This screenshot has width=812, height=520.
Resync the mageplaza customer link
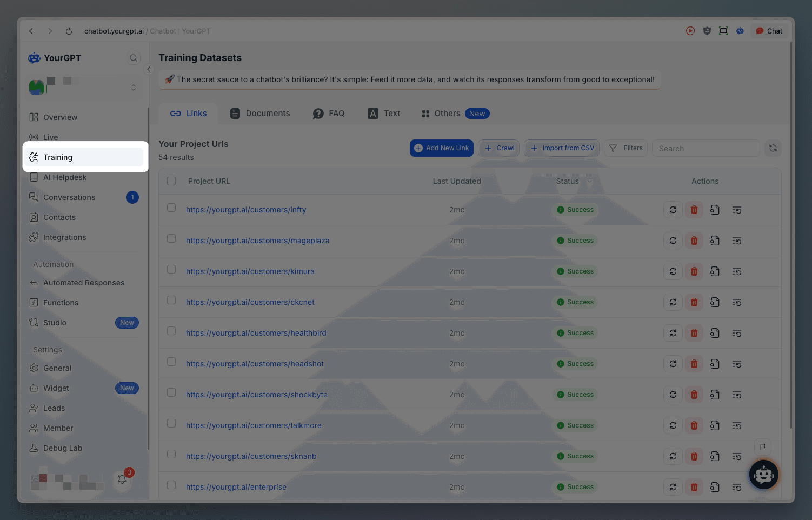click(x=673, y=241)
